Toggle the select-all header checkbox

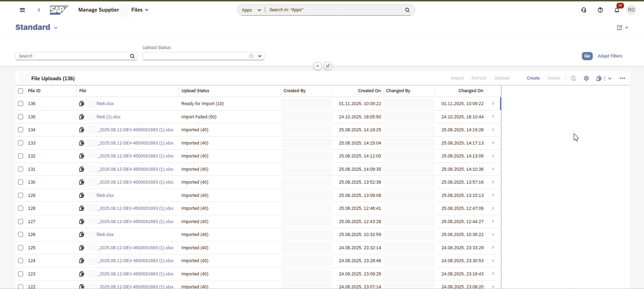[21, 91]
